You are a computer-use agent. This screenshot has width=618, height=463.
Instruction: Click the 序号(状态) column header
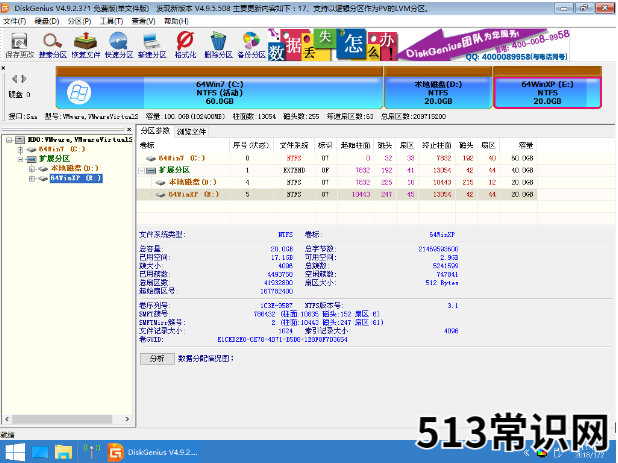point(251,145)
